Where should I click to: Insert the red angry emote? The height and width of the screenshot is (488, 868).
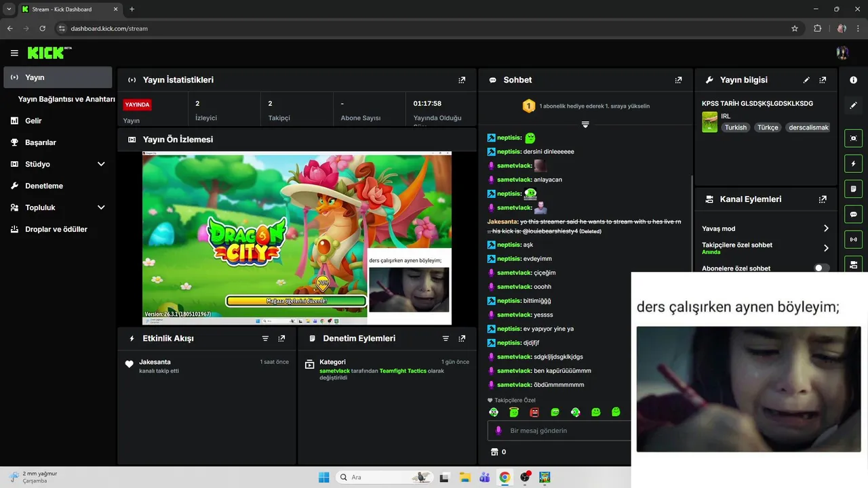click(534, 412)
